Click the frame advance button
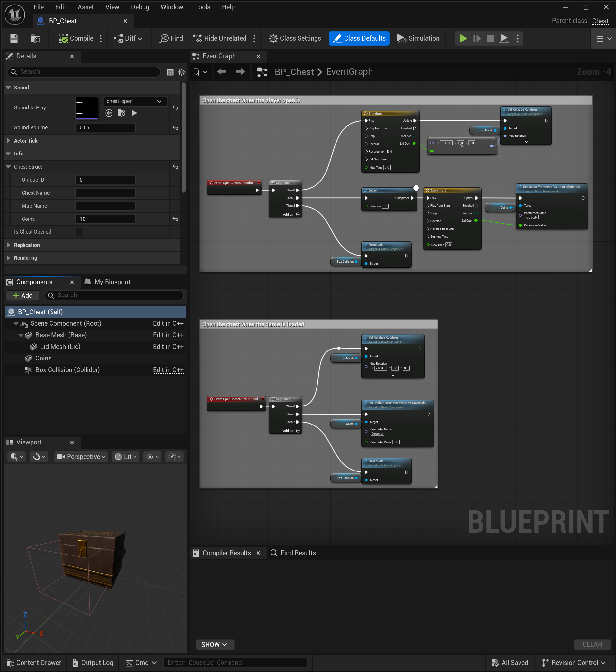 [477, 38]
